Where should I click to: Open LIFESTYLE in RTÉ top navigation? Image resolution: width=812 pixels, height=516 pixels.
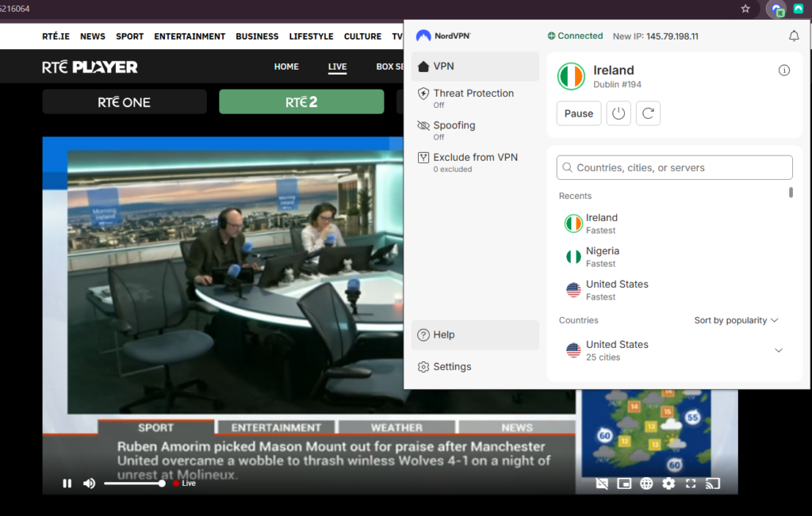[x=311, y=36]
